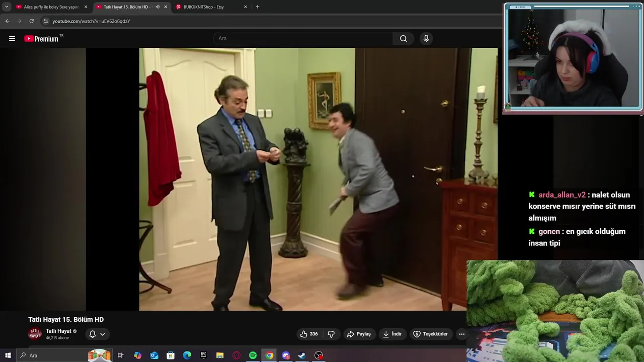Open Outlook from the taskbar
Viewport: 644px width, 362px height.
pos(154,355)
